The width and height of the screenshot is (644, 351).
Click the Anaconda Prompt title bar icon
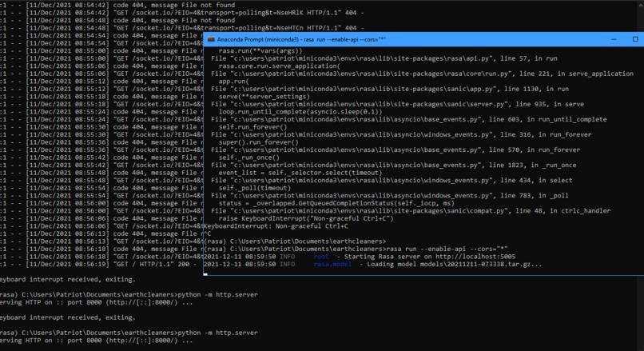click(x=211, y=39)
